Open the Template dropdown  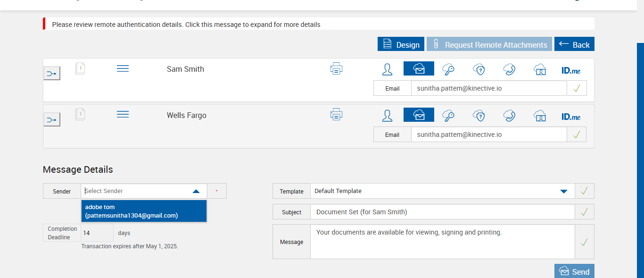point(563,191)
